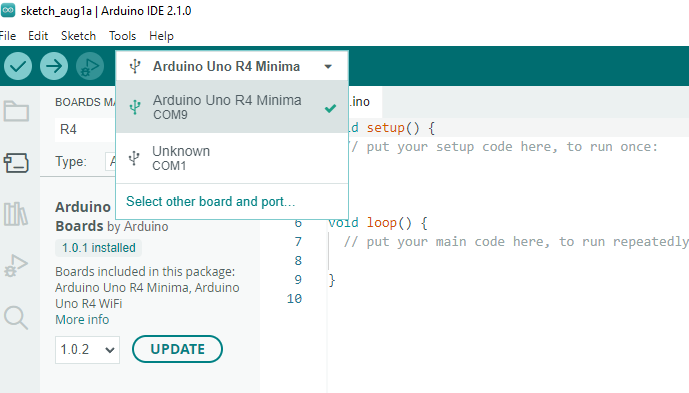
Task: Select Unknown board on COM1
Action: tap(232, 158)
